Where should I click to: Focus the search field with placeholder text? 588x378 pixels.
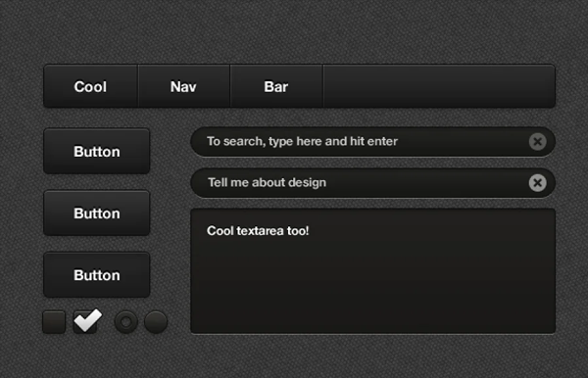pos(372,142)
